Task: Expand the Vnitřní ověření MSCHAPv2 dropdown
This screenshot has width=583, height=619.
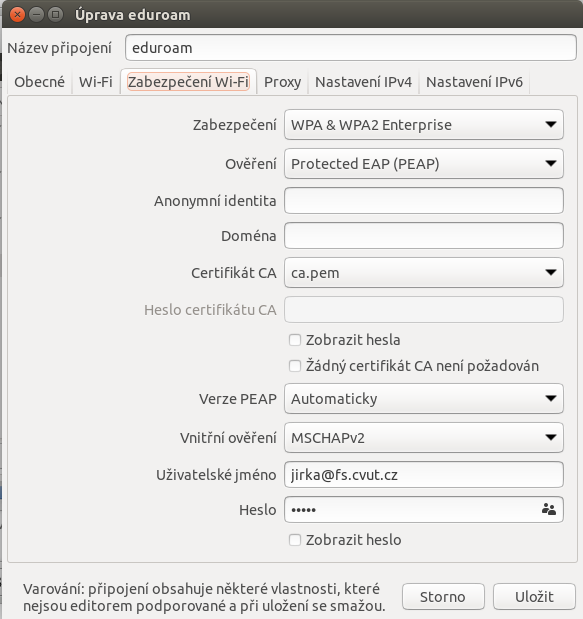Action: pyautogui.click(x=424, y=437)
